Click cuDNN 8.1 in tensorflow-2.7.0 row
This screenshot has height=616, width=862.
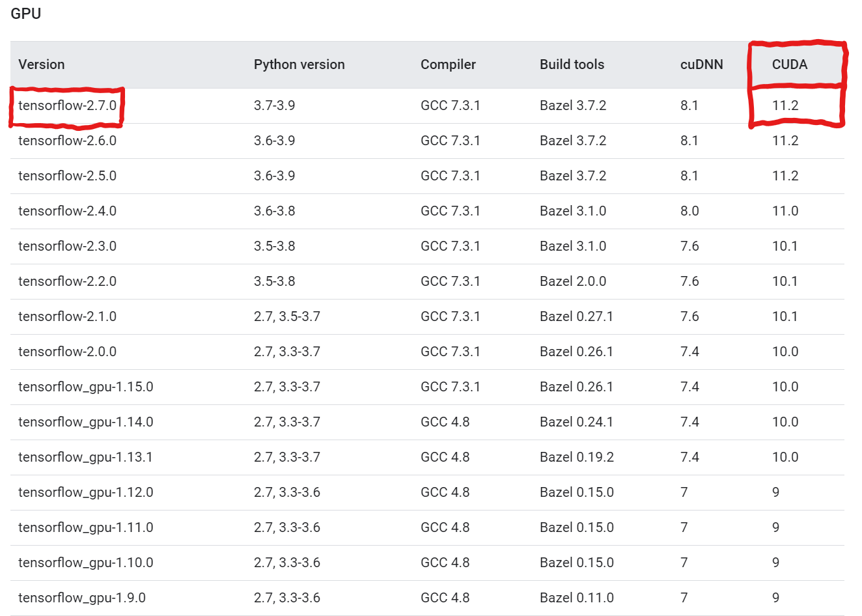tap(689, 105)
